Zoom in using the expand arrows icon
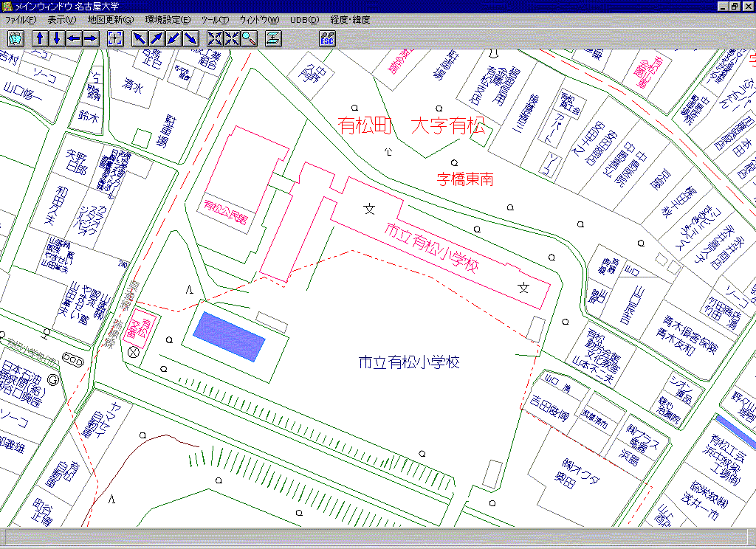Screen dimensions: 756x549 click(216, 39)
